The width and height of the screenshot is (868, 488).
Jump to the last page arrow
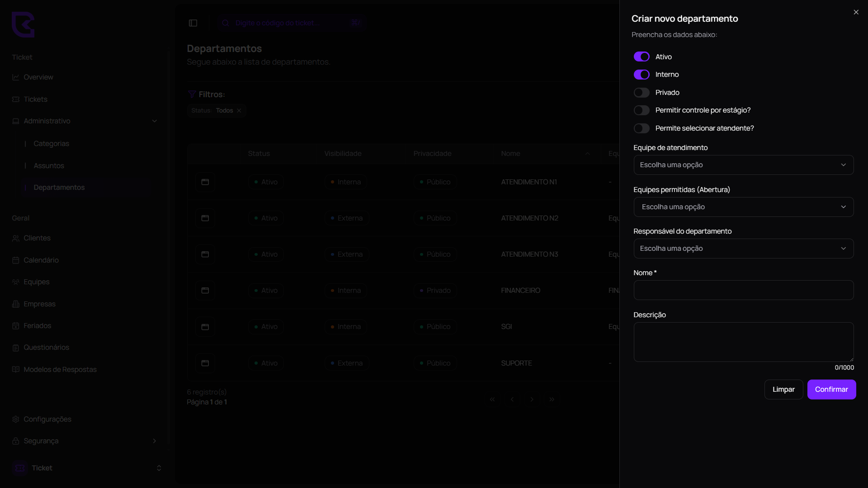coord(552,399)
